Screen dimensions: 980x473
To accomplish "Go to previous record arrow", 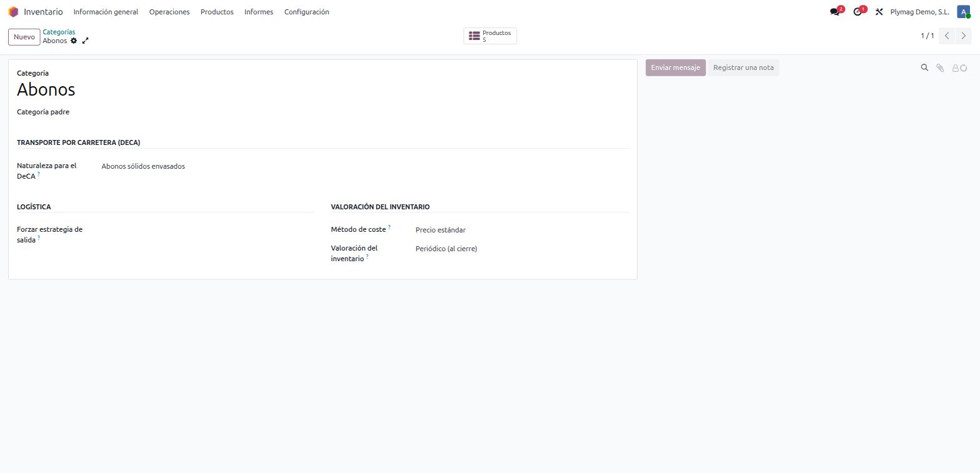I will click(x=947, y=36).
